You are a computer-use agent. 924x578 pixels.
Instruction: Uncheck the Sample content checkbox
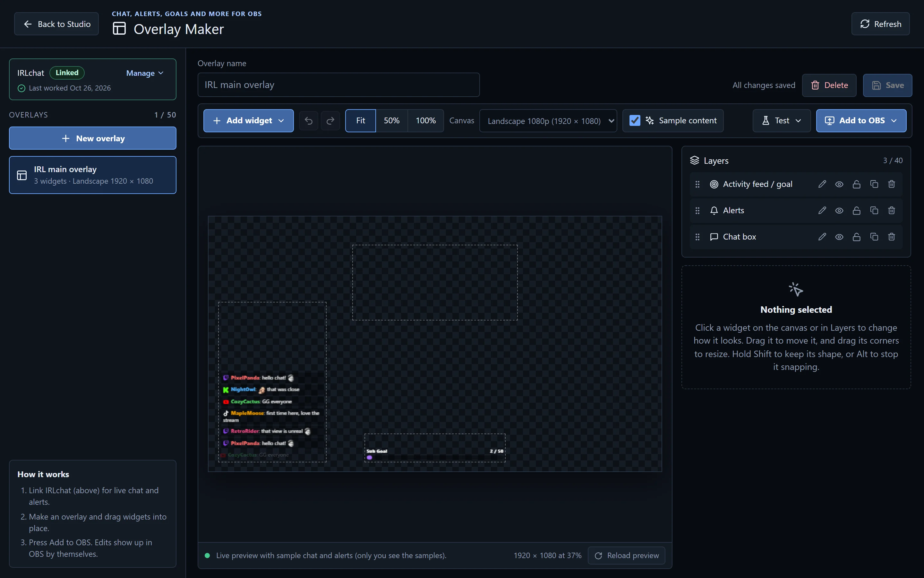[635, 121]
